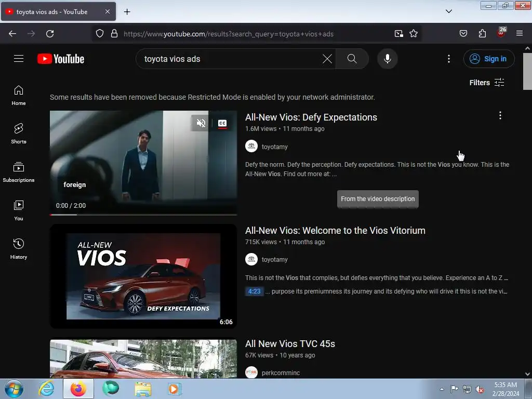
Task: Open All New Vios TVC 45s title
Action: click(290, 344)
